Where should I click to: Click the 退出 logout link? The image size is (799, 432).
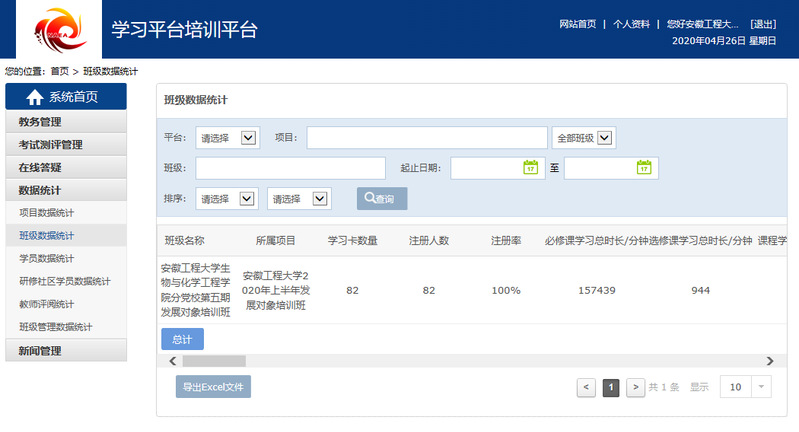click(x=762, y=24)
